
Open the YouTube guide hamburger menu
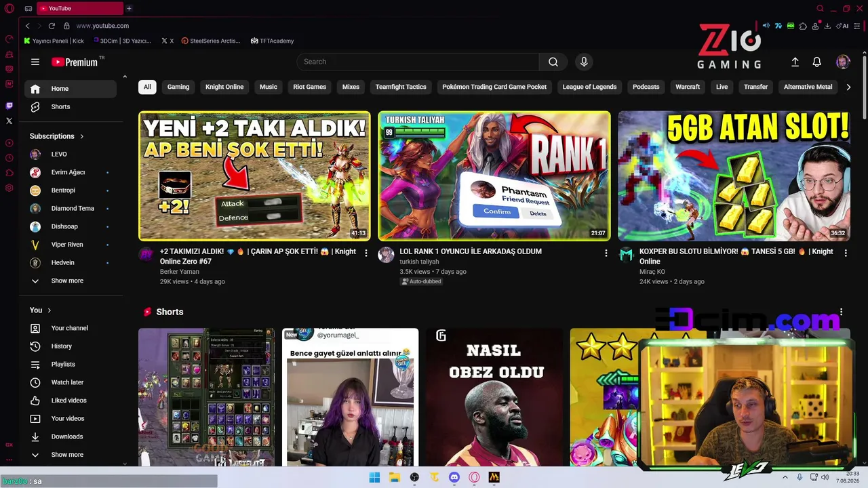35,62
